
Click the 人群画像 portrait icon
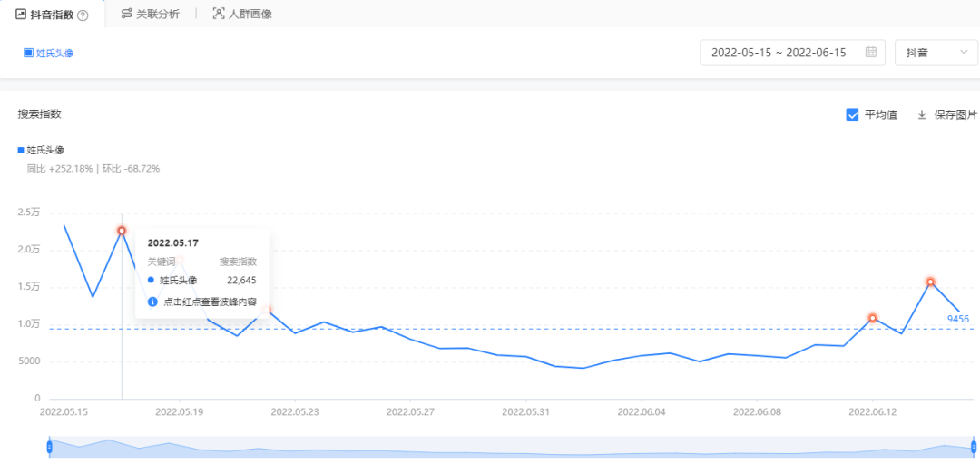point(219,14)
